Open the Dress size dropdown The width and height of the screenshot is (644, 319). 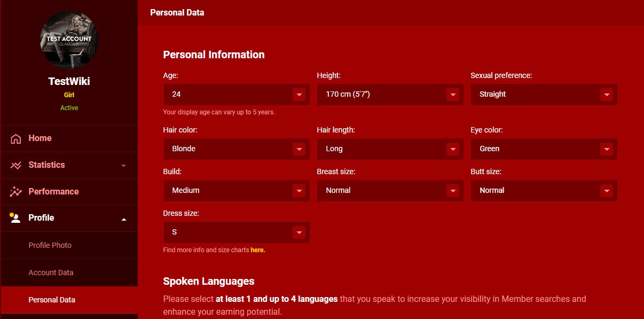pyautogui.click(x=237, y=232)
